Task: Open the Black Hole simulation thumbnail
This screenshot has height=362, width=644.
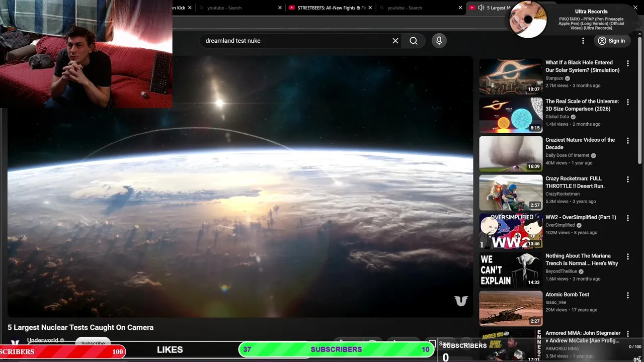Action: pos(511,76)
